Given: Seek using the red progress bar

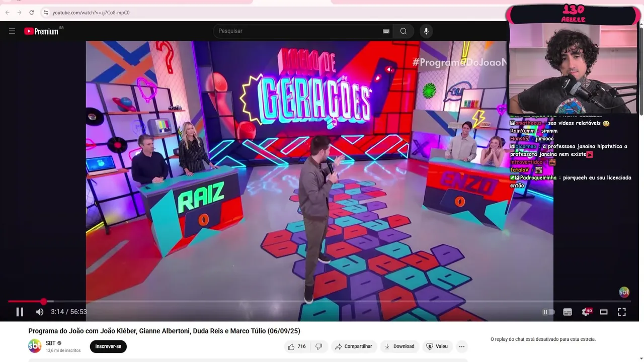Looking at the screenshot, I should (x=319, y=301).
